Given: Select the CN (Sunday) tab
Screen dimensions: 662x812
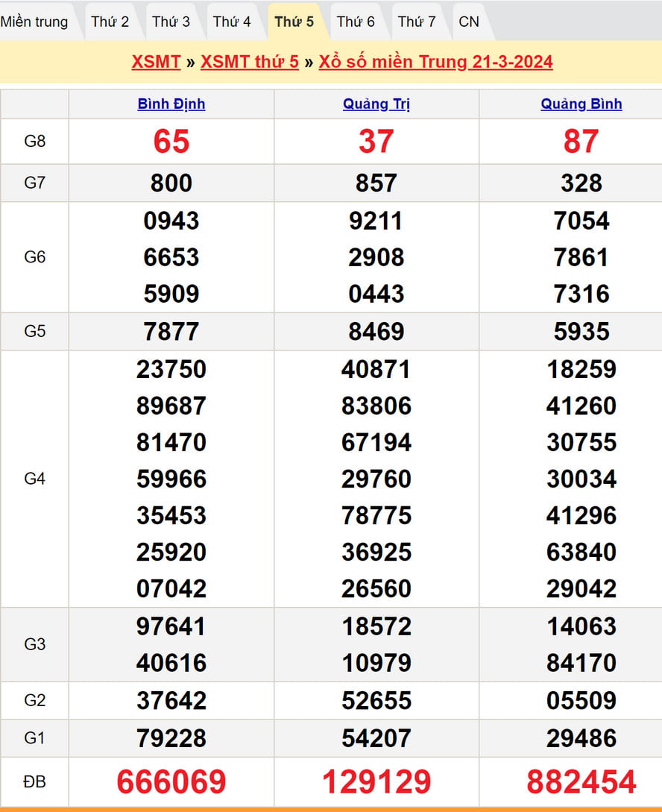Looking at the screenshot, I should pyautogui.click(x=469, y=22).
